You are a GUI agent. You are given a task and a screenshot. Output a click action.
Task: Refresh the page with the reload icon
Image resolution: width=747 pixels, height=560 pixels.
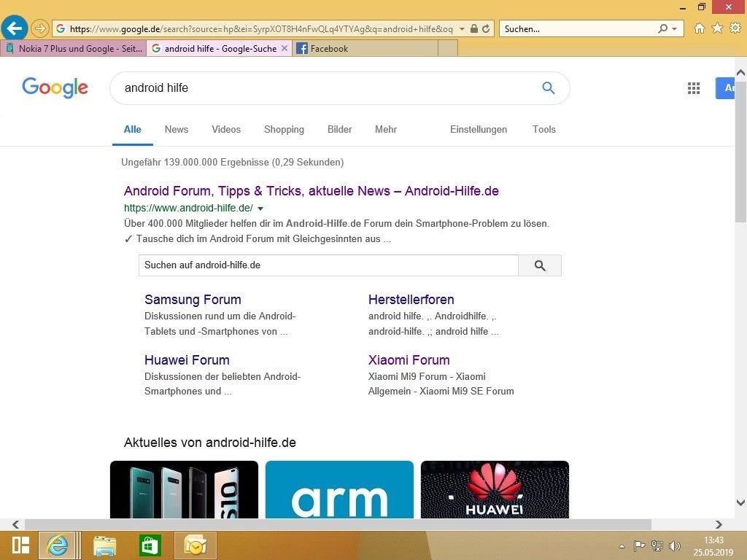pos(486,28)
